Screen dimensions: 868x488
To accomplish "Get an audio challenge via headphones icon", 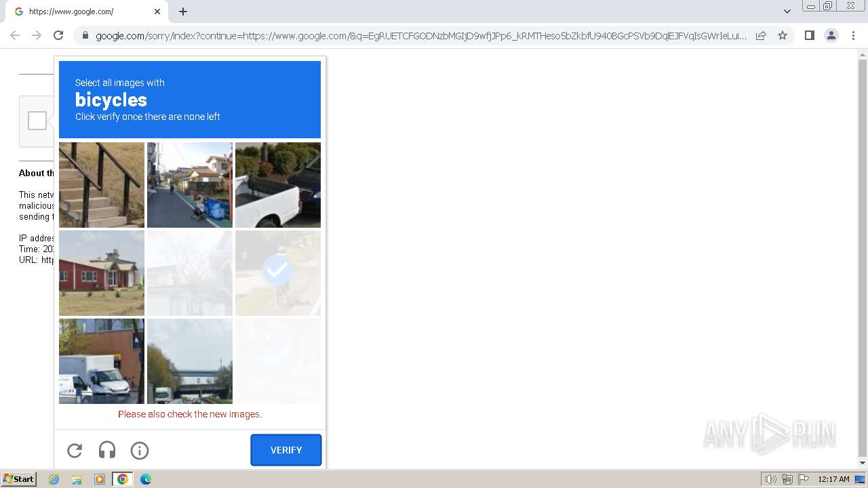I will (107, 450).
